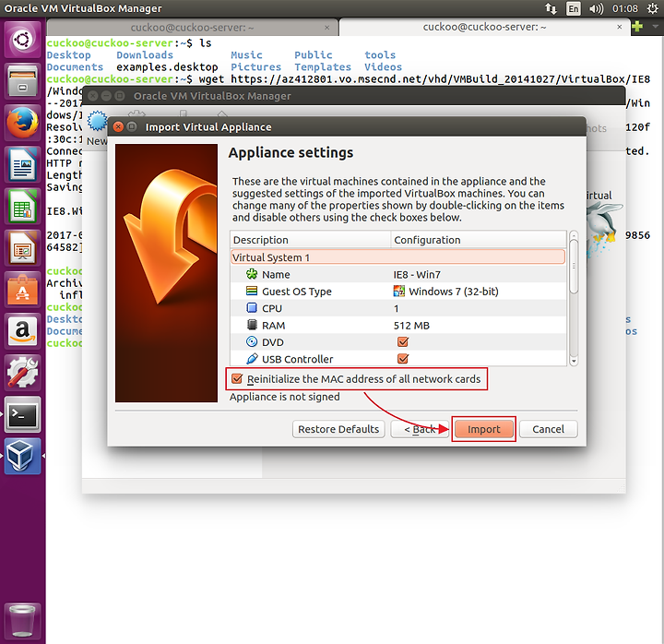
Task: Open LibreOffice Calc from the launcher
Action: point(22,207)
